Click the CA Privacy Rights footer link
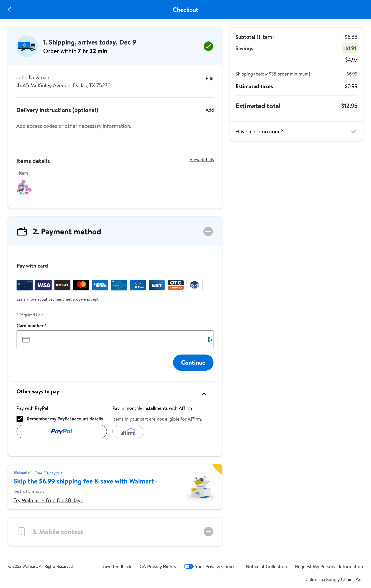 point(158,566)
